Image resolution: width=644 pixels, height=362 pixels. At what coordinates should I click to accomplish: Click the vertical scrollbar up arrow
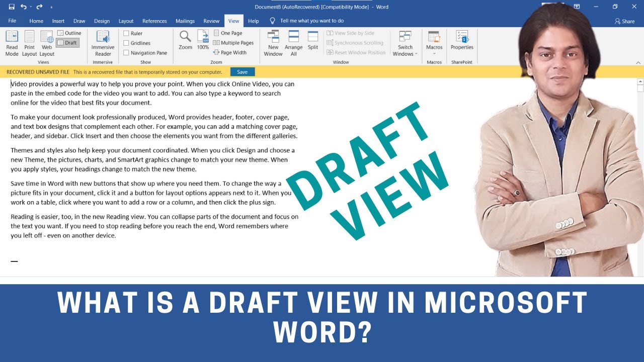pos(640,81)
